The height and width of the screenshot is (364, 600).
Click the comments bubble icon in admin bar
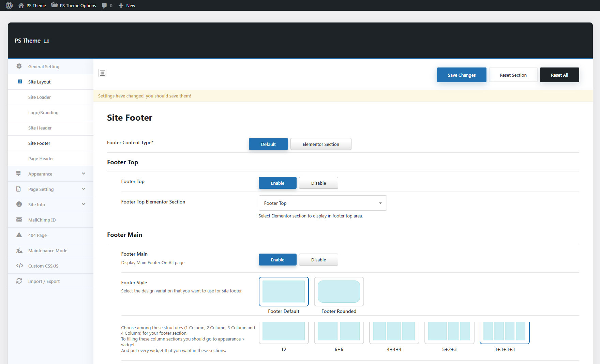point(104,5)
